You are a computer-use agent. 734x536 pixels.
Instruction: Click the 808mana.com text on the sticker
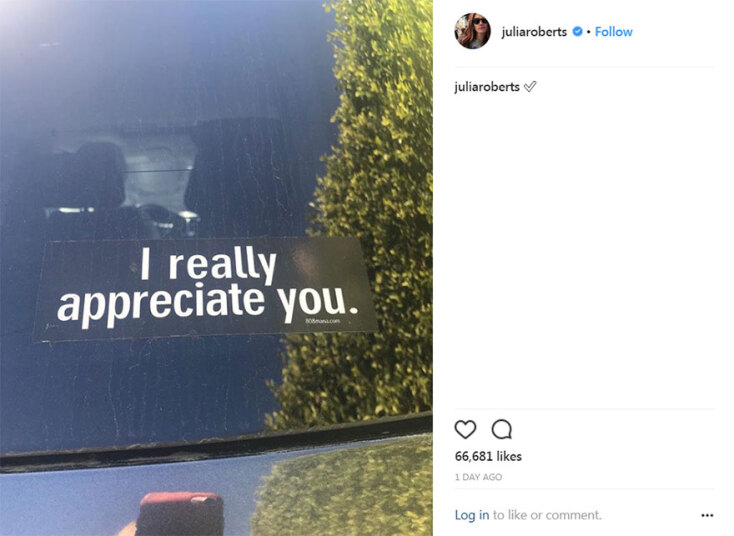322,321
